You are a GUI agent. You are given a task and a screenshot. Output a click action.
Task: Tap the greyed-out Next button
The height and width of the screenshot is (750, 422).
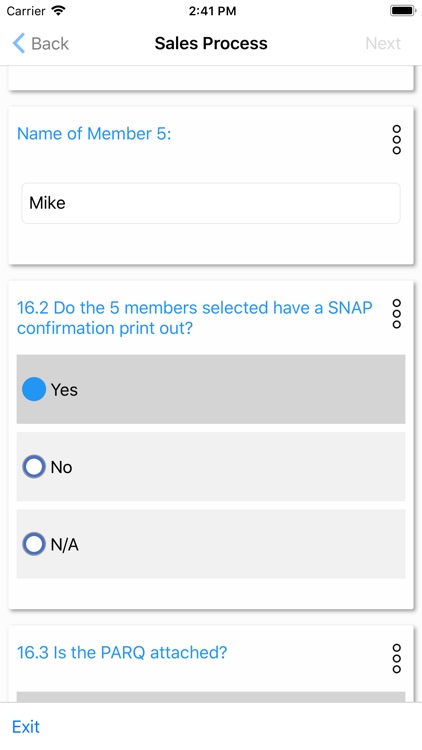tap(383, 44)
